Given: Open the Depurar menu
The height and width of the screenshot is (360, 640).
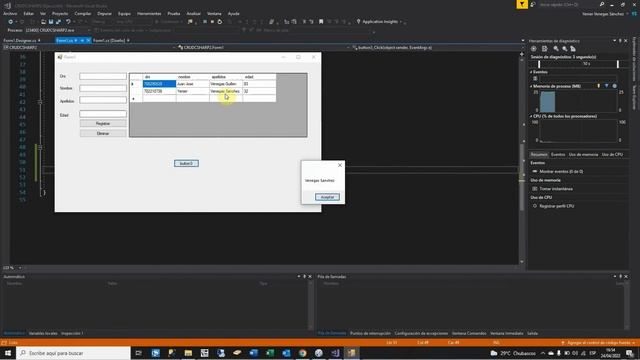Looking at the screenshot, I should (x=104, y=13).
